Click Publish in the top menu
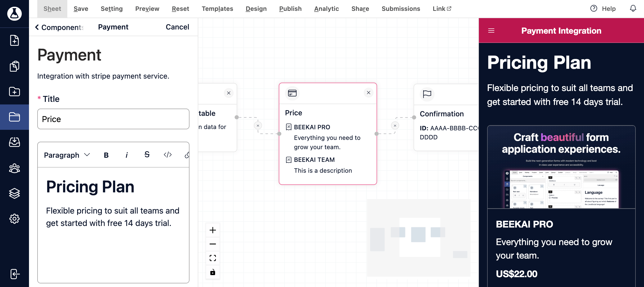The height and width of the screenshot is (287, 644). coord(290,9)
